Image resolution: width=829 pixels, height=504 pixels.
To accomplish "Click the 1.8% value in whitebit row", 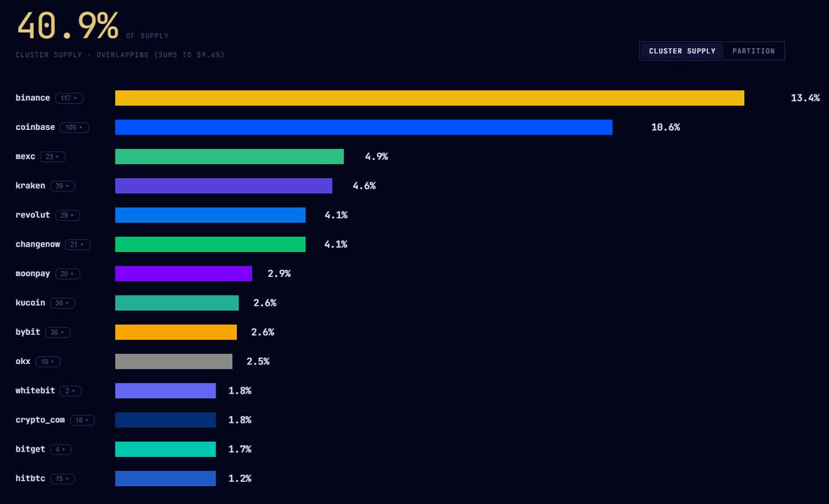I will coord(240,391).
